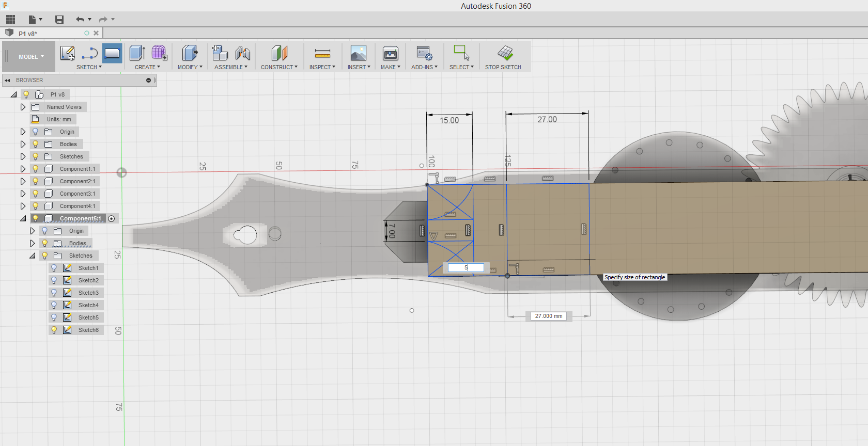Select the Extrude tool icon
Image resolution: width=868 pixels, height=446 pixels.
[137, 53]
